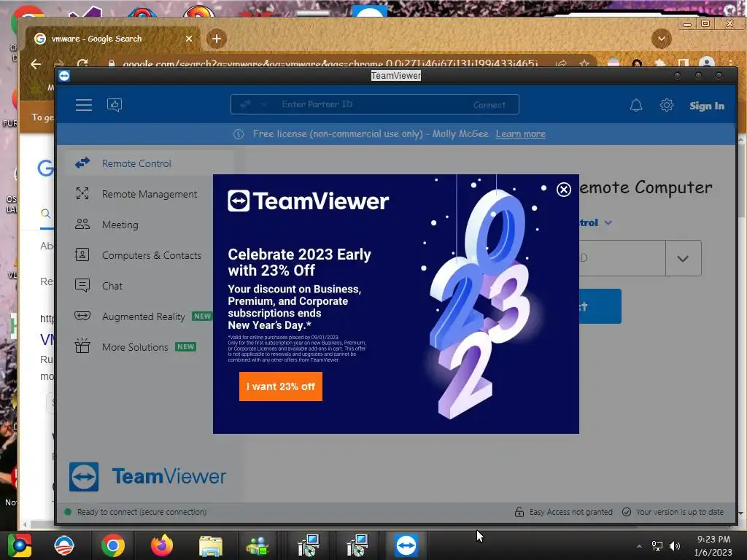Click the volume speaker tray icon
Image resolution: width=747 pixels, height=560 pixels.
[675, 545]
